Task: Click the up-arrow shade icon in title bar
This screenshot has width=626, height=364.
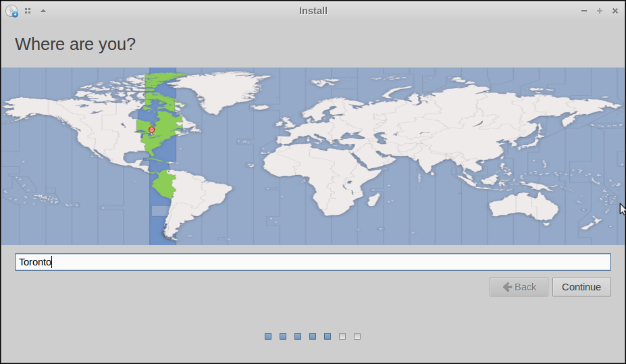Action: pyautogui.click(x=43, y=11)
